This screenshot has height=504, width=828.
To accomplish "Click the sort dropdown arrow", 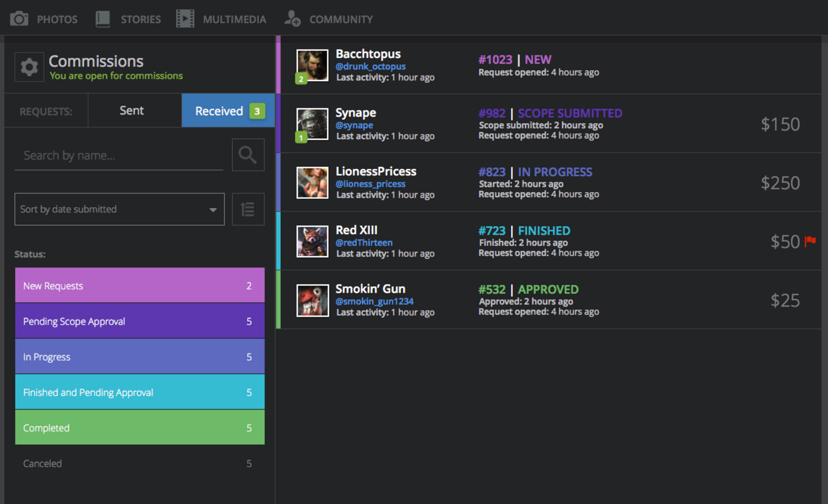I will (x=213, y=210).
